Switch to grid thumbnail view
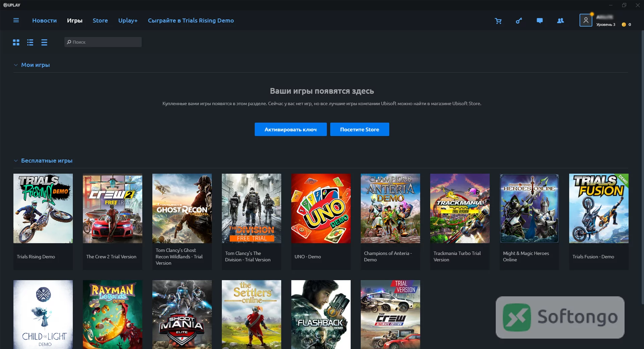The image size is (644, 349). point(16,42)
